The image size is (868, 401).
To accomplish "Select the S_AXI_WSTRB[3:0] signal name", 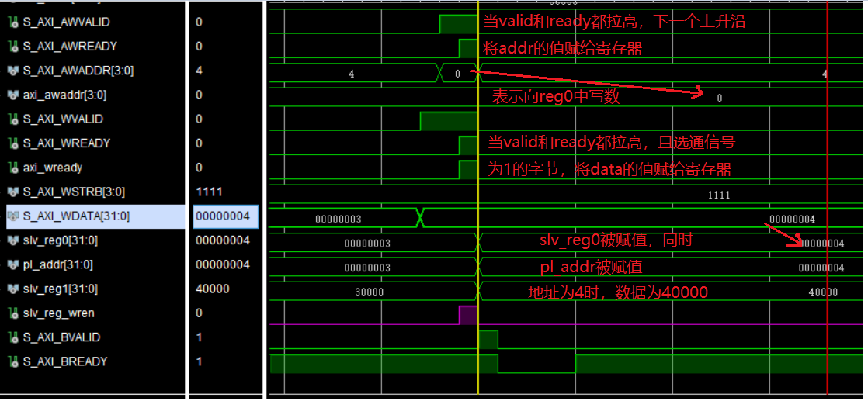I will (74, 192).
